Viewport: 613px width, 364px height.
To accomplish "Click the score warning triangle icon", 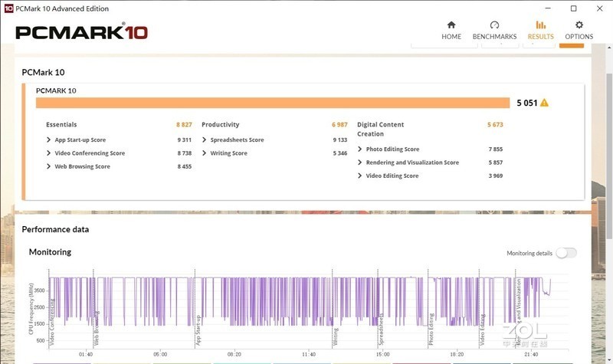I will (x=544, y=103).
